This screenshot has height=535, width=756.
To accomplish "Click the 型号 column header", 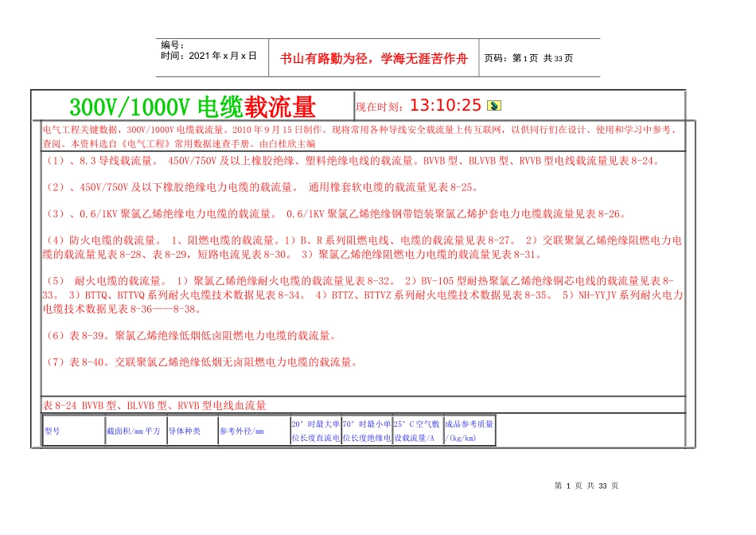I will coord(74,431).
